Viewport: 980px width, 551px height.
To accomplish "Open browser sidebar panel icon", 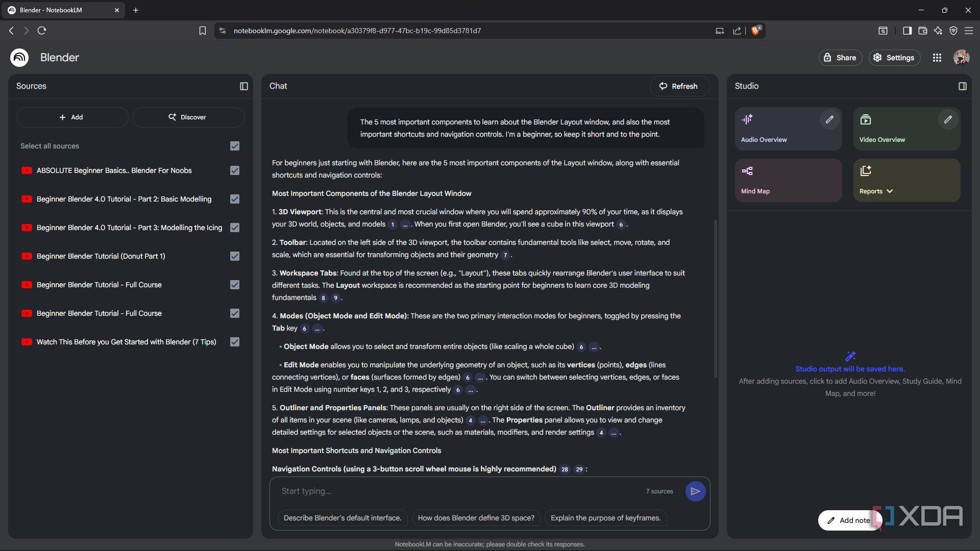I will [x=907, y=31].
